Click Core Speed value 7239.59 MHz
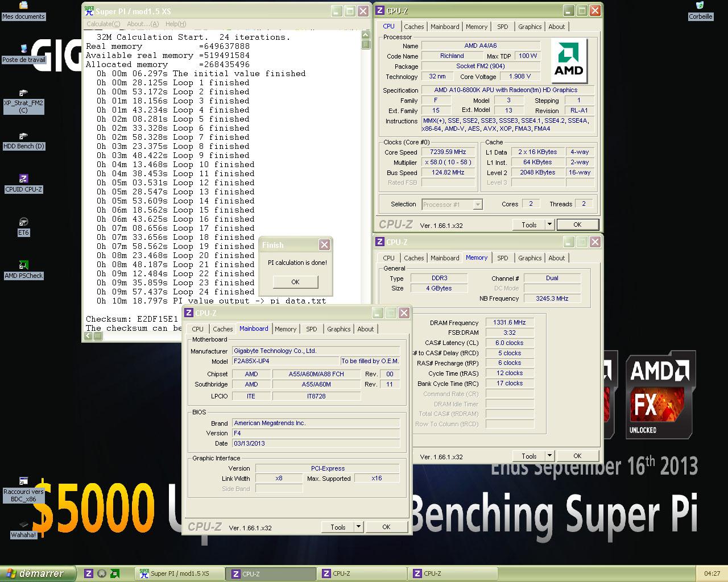 pos(448,152)
